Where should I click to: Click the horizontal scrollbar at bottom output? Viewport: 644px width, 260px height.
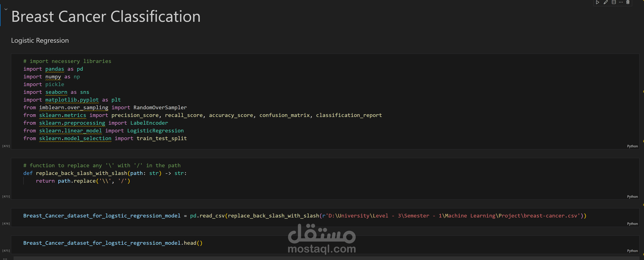click(x=325, y=258)
